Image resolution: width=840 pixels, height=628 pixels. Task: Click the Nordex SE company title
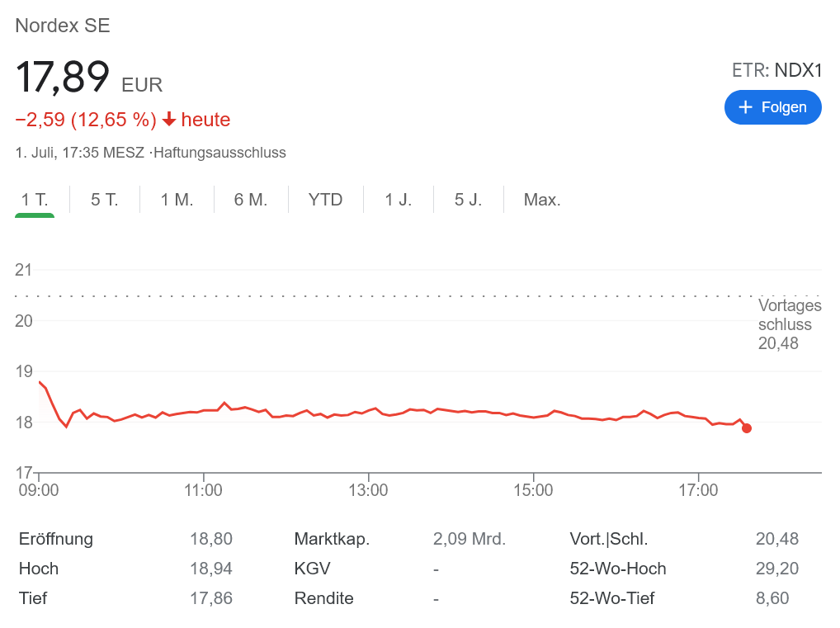[x=62, y=26]
